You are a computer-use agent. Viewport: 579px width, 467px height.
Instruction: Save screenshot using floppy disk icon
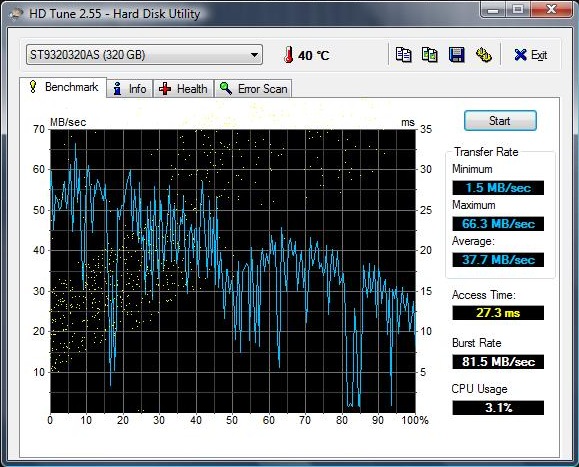(456, 55)
